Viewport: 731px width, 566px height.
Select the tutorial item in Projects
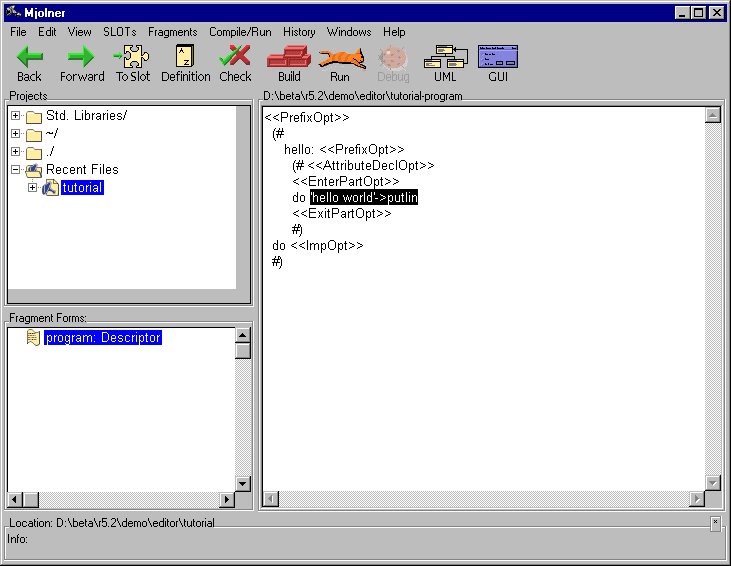tap(81, 188)
